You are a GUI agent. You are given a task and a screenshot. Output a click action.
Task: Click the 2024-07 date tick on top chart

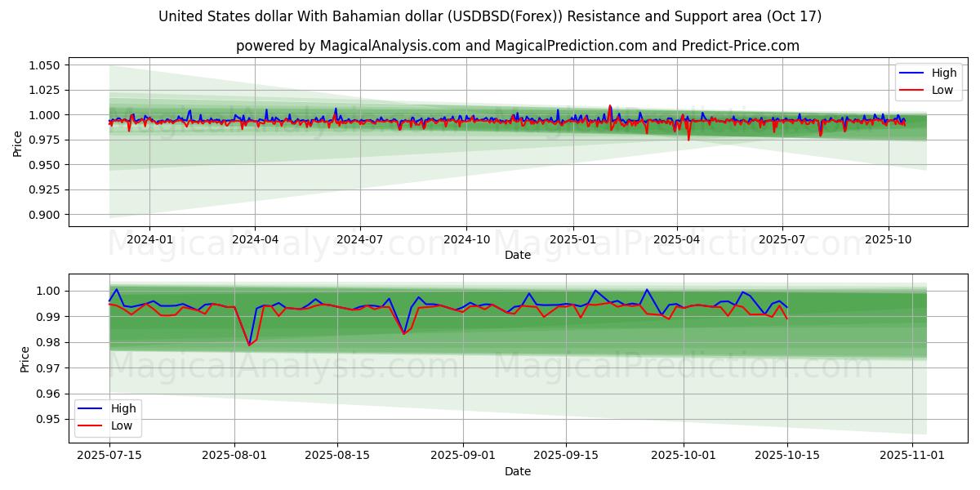[360, 239]
